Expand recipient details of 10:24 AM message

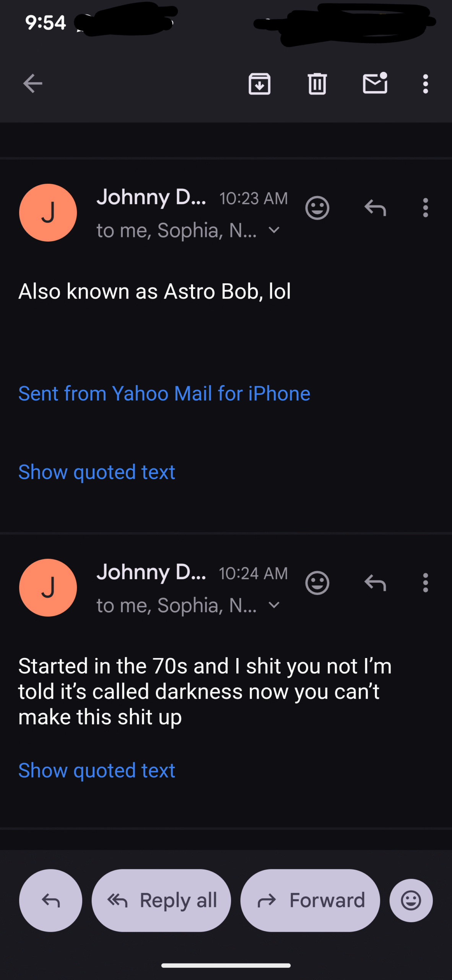(x=274, y=605)
